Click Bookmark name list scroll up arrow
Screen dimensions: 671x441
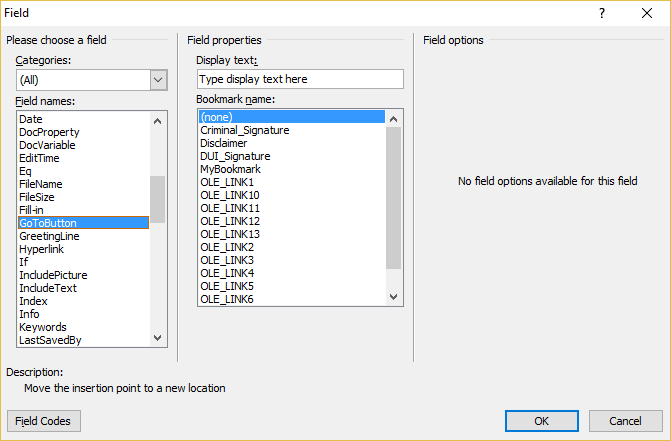click(394, 119)
